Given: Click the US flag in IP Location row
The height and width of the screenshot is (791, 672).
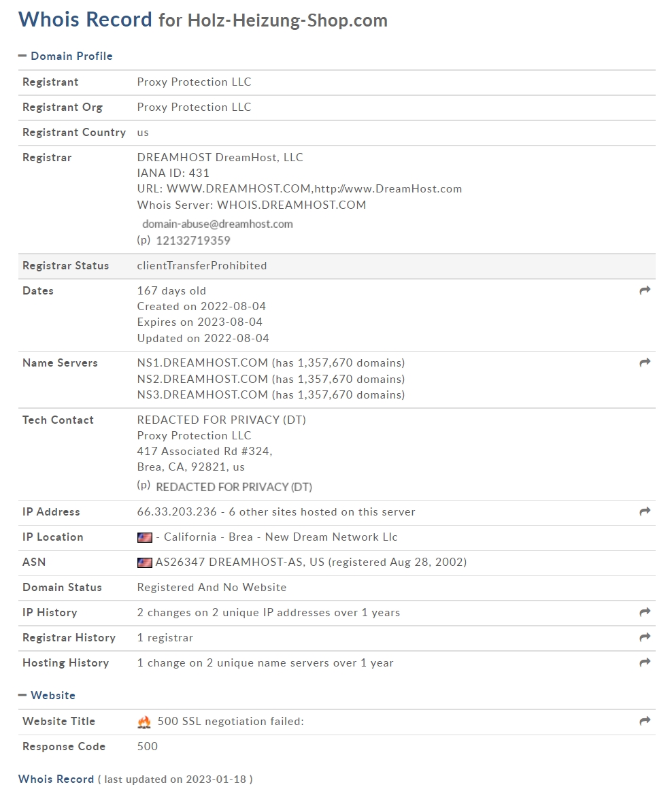Looking at the screenshot, I should (145, 538).
